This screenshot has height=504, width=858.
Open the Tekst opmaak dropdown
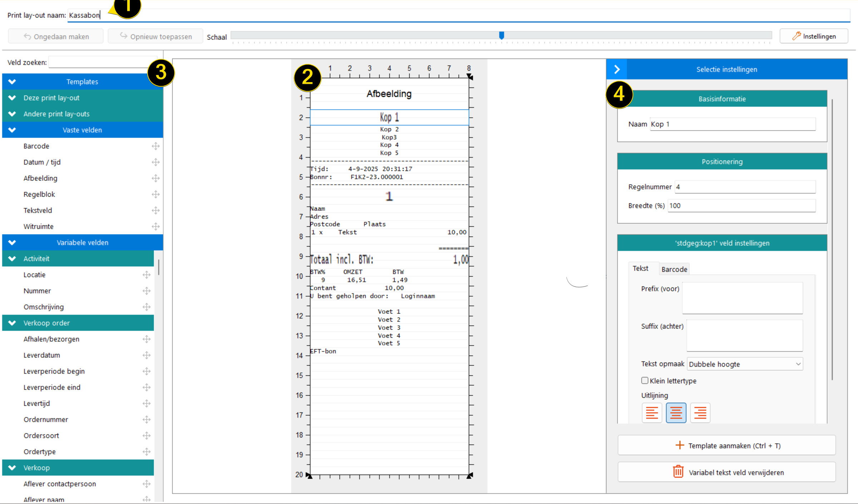[x=745, y=364]
